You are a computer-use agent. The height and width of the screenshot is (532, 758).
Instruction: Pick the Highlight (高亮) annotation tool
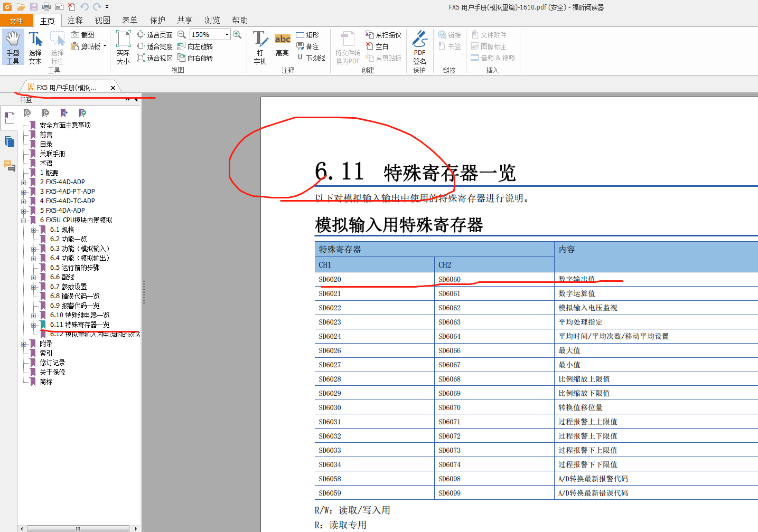point(282,45)
